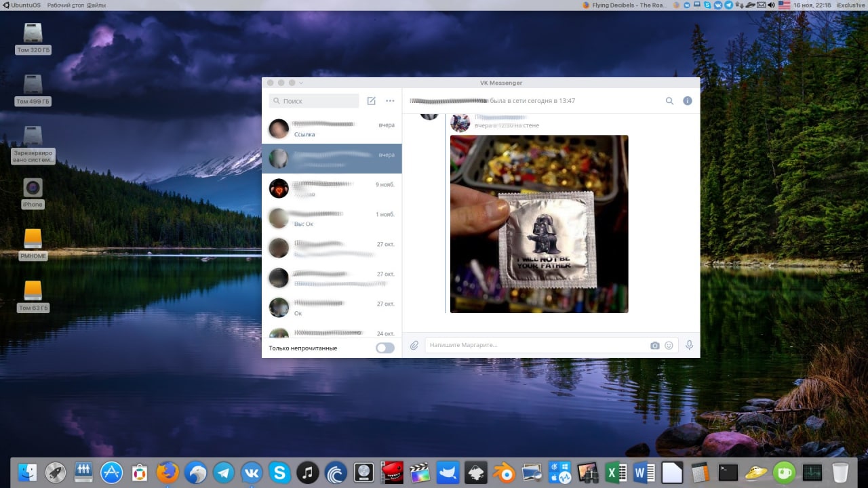Open the Terminal dock icon
This screenshot has width=868, height=488.
728,472
